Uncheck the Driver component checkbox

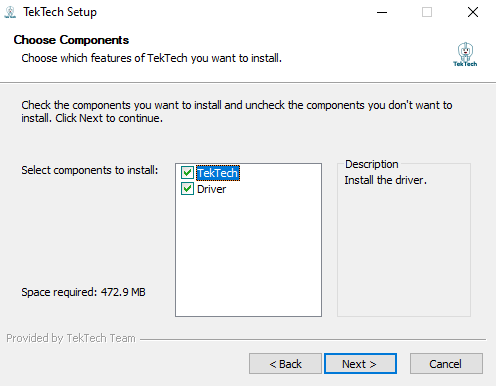pyautogui.click(x=187, y=189)
